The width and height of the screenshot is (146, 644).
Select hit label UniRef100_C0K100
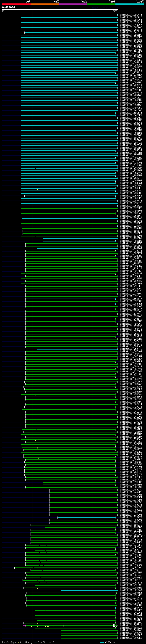tap(131, 630)
